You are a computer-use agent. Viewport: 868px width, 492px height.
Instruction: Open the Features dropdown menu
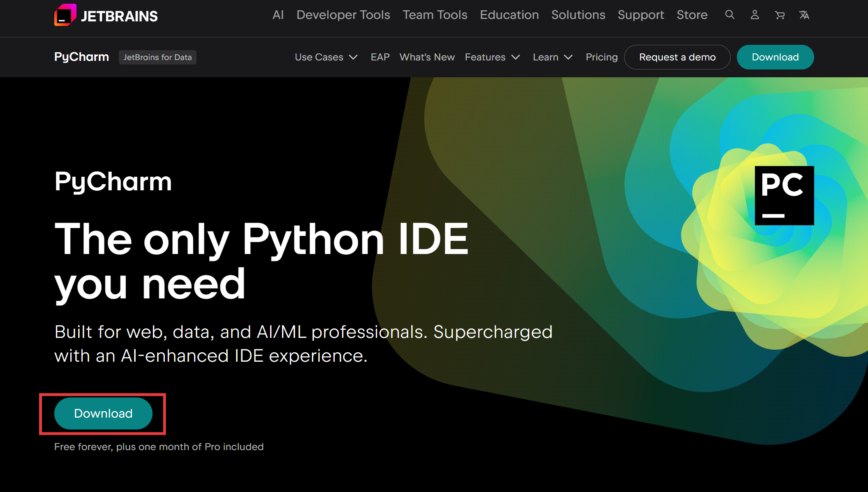(492, 57)
